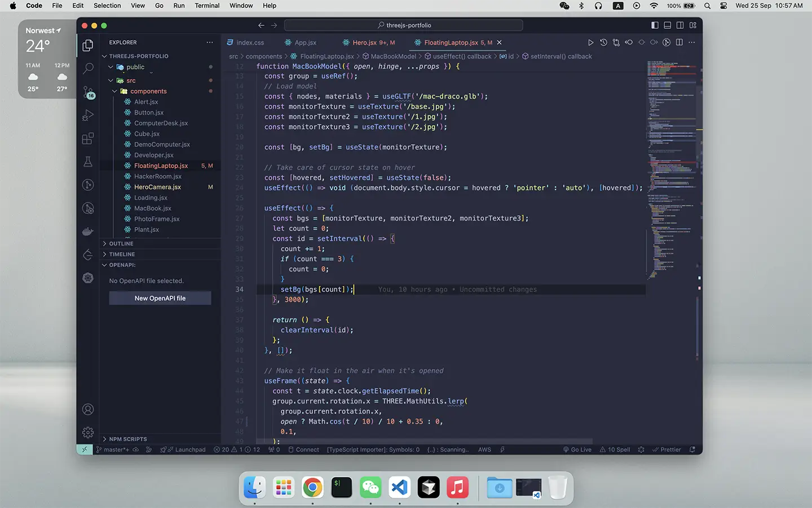Expand the OUTLINE section
Screen dimensions: 812x508
pos(121,244)
